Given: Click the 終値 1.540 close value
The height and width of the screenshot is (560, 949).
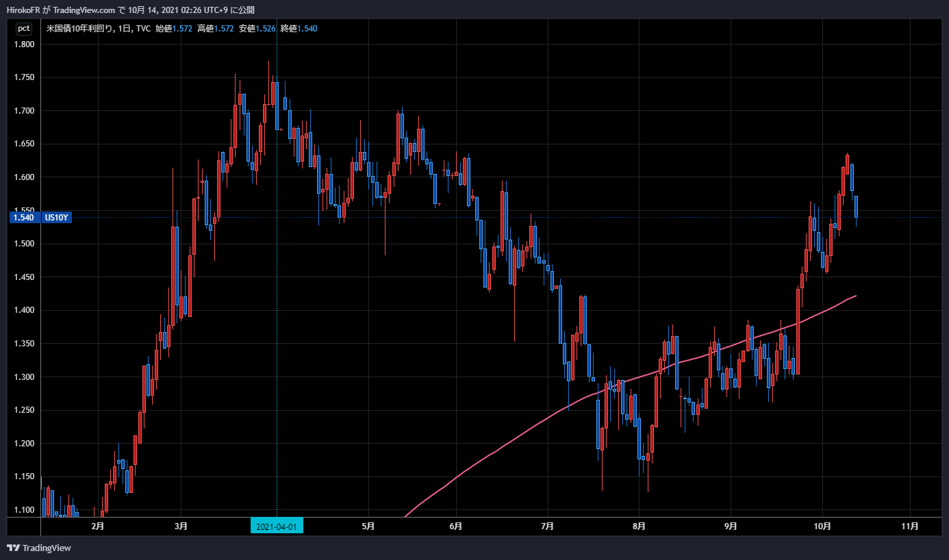Looking at the screenshot, I should [x=299, y=28].
